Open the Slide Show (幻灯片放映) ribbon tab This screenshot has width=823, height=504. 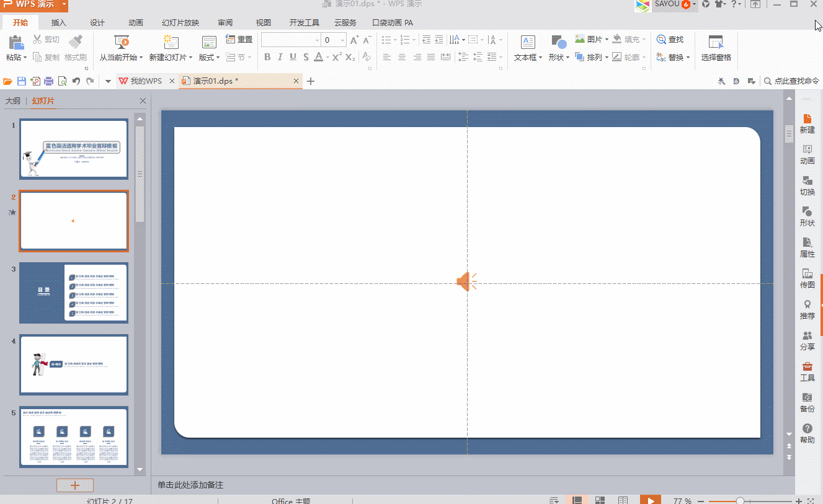tap(180, 23)
